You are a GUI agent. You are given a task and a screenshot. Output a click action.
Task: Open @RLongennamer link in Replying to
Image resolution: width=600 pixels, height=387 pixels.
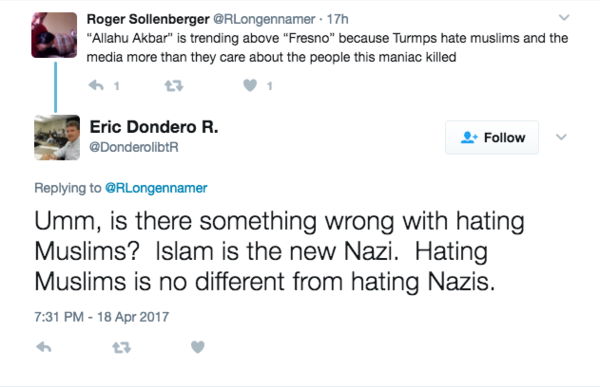click(156, 188)
